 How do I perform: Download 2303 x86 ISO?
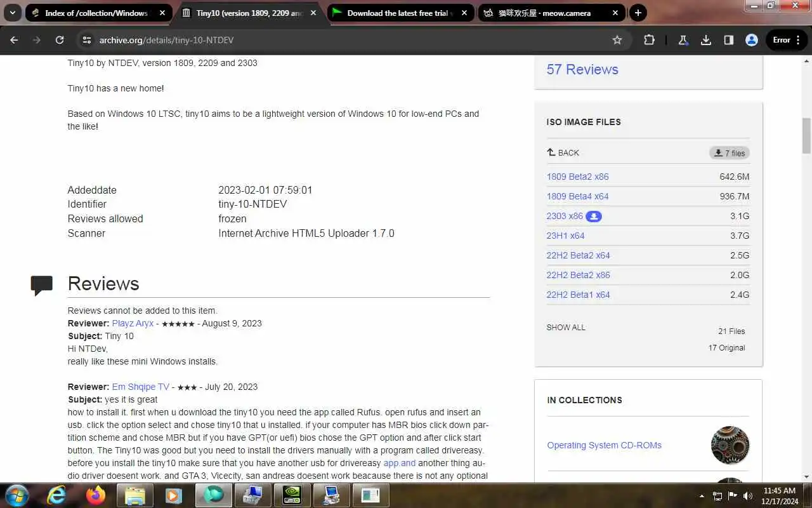tap(565, 216)
